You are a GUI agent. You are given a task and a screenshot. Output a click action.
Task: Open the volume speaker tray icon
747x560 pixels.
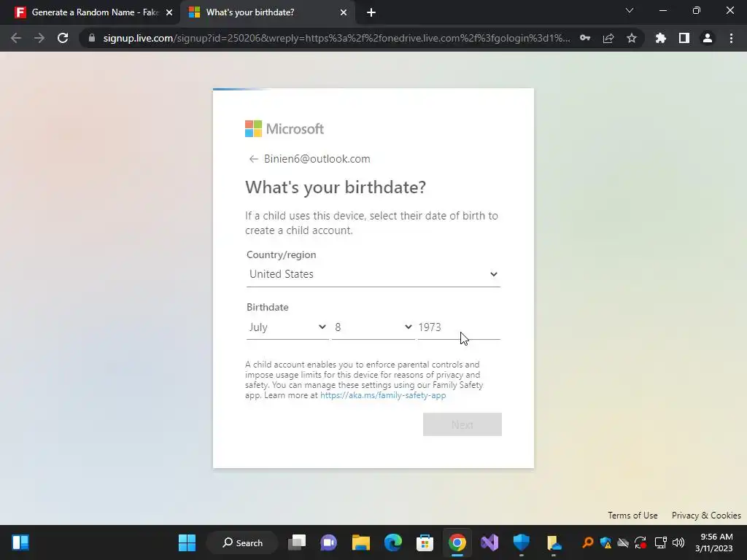pyautogui.click(x=678, y=542)
